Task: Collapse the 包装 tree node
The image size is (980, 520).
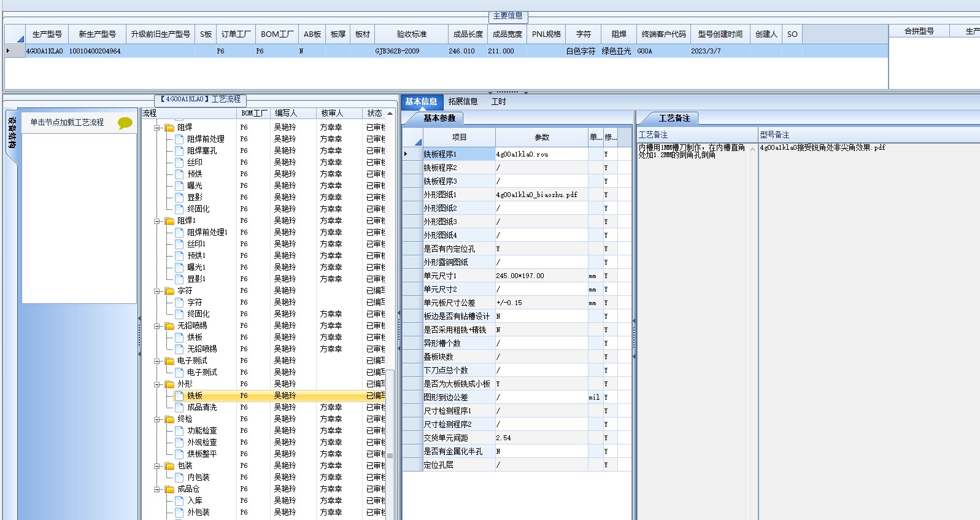Action: click(157, 466)
